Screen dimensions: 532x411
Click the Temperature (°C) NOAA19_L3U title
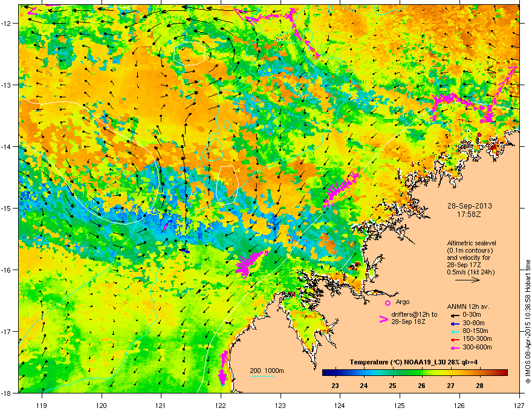pos(414,362)
